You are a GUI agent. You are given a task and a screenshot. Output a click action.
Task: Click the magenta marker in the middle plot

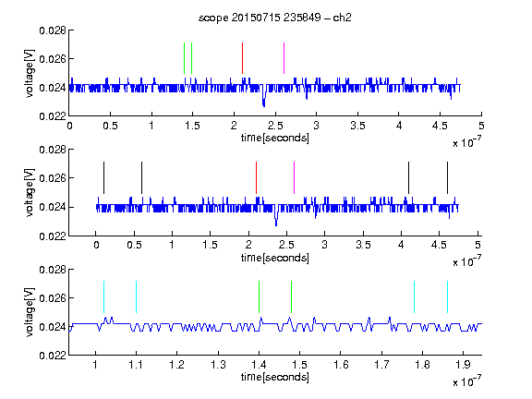294,177
